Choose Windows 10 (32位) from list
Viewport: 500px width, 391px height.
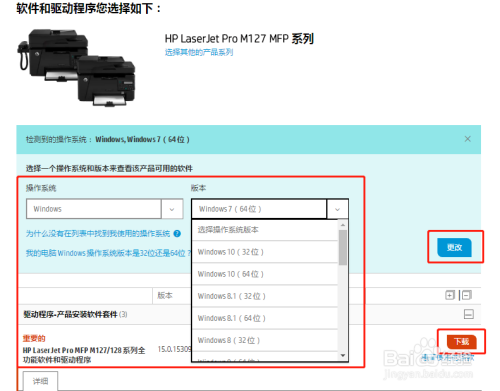pyautogui.click(x=265, y=252)
